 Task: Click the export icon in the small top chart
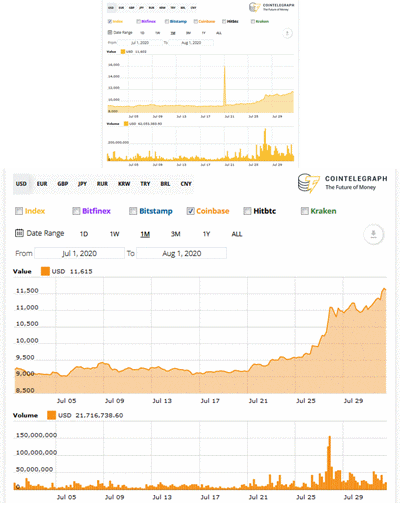coord(287,33)
